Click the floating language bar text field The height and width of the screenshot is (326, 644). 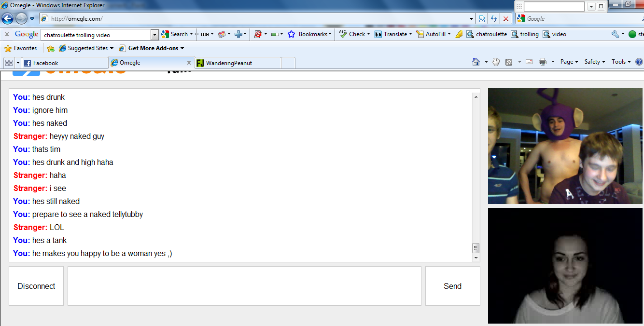pos(554,7)
